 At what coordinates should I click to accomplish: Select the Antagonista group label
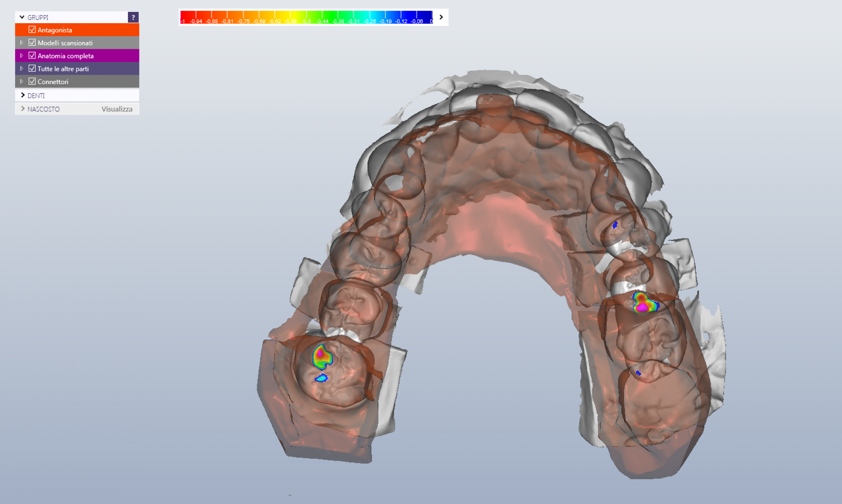tap(55, 30)
